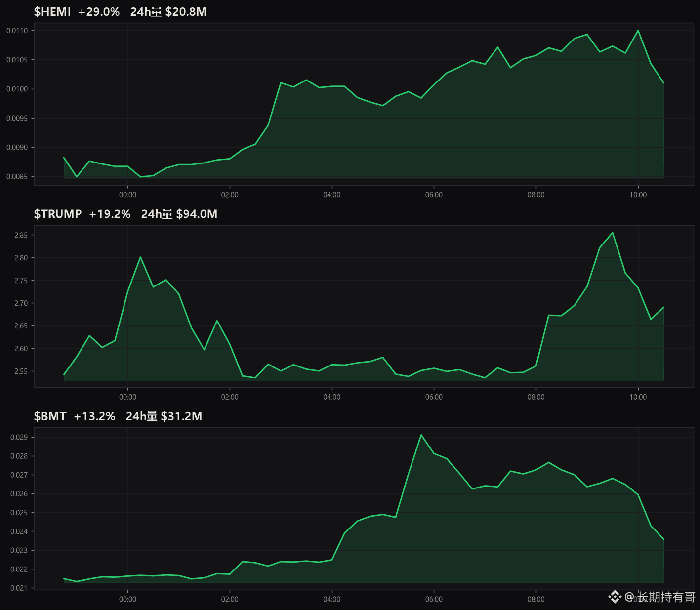Click the 24h volume $94.0M label
The image size is (700, 610).
(x=179, y=214)
